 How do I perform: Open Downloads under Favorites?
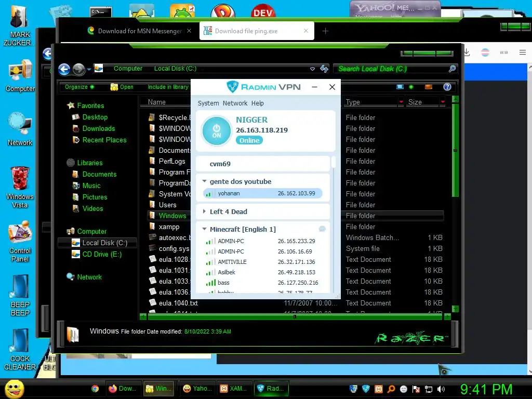(x=98, y=129)
